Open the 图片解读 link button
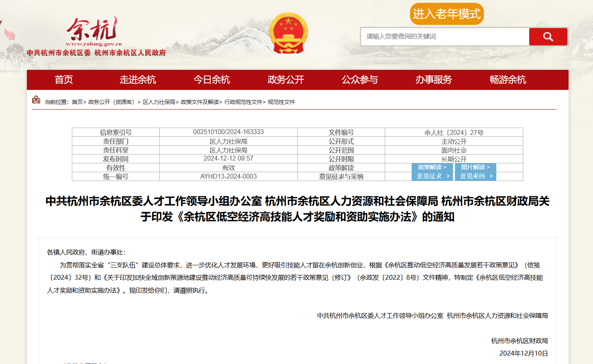This screenshot has width=593, height=364. pyautogui.click(x=475, y=167)
